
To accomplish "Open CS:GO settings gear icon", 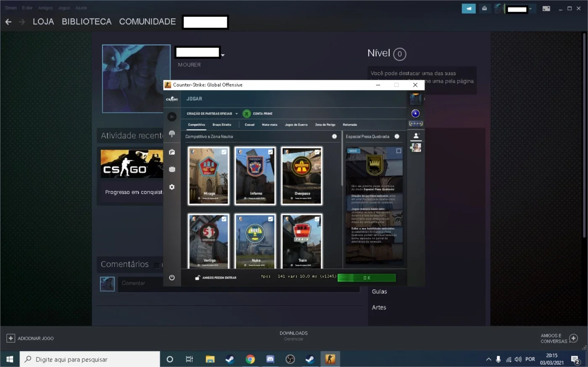I will [172, 187].
